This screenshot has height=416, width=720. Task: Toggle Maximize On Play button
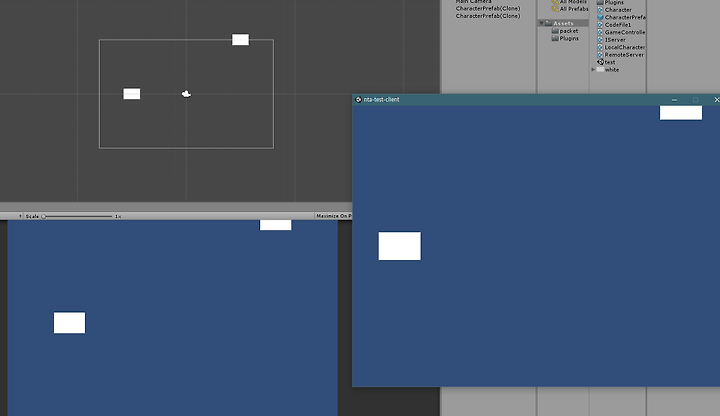pyautogui.click(x=334, y=216)
